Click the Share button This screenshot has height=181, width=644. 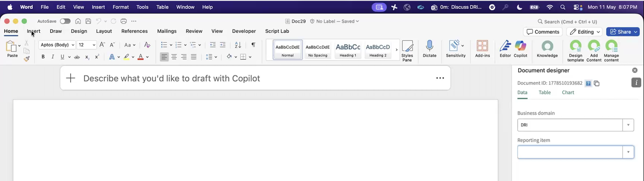pos(623,32)
